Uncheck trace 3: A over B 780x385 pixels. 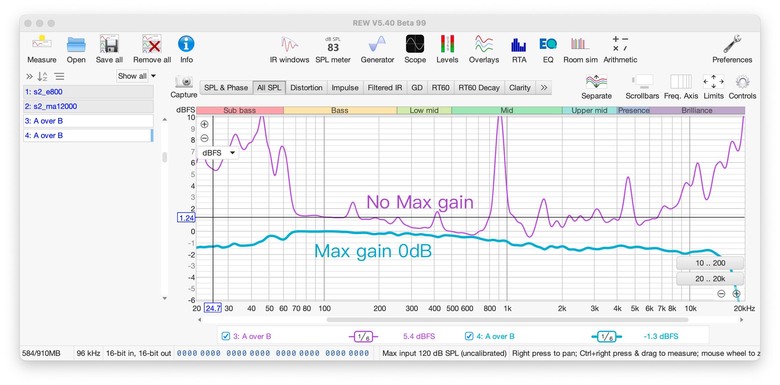[x=226, y=336]
